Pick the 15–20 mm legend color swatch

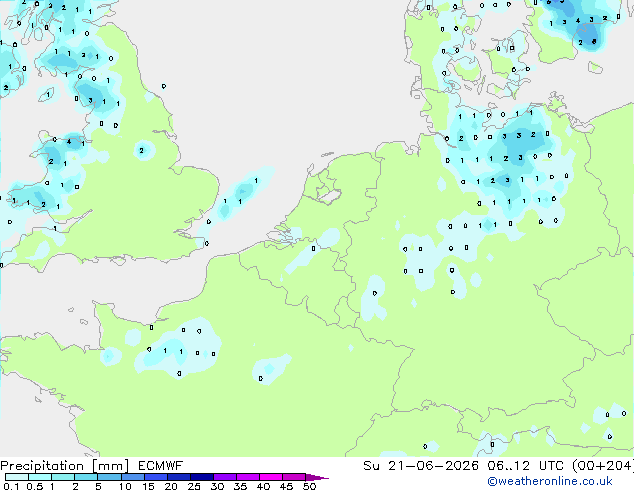click(x=156, y=477)
